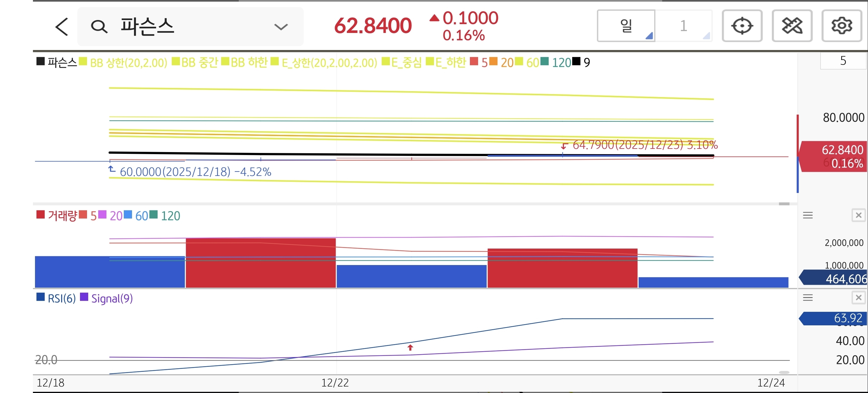The image size is (868, 393).
Task: Open the drawing tools pencil-ruler icon
Action: [792, 26]
